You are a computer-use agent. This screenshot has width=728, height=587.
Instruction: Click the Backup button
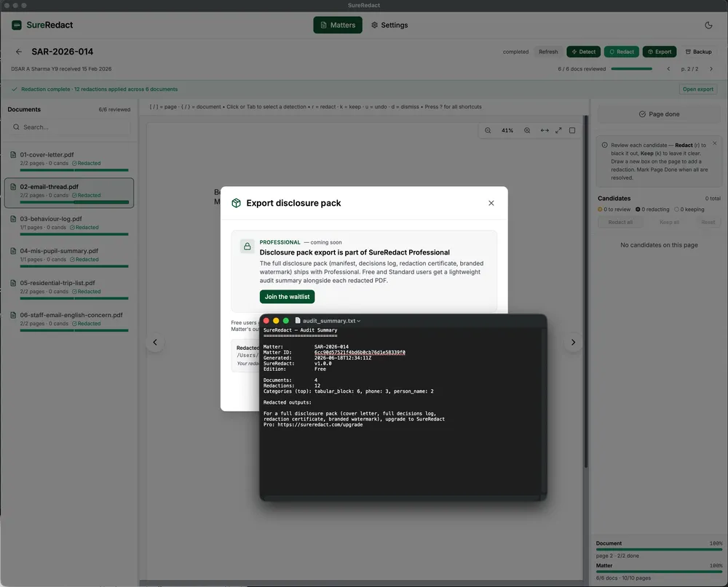coord(698,52)
